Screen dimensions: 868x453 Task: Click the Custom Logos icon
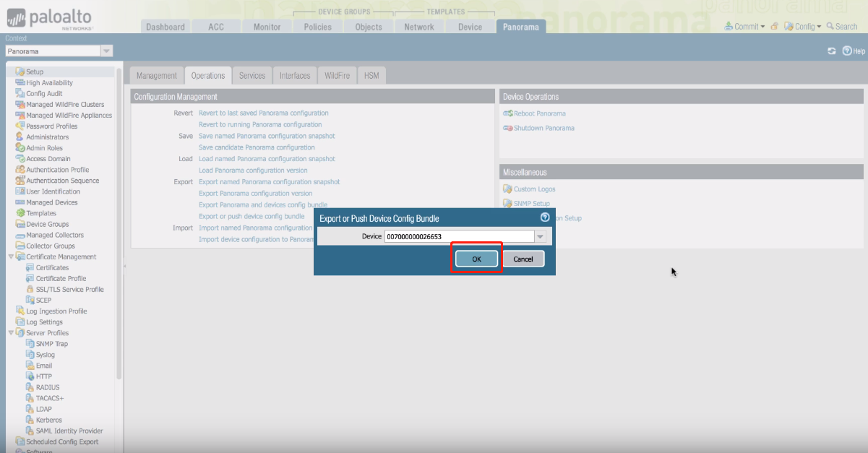click(x=507, y=189)
